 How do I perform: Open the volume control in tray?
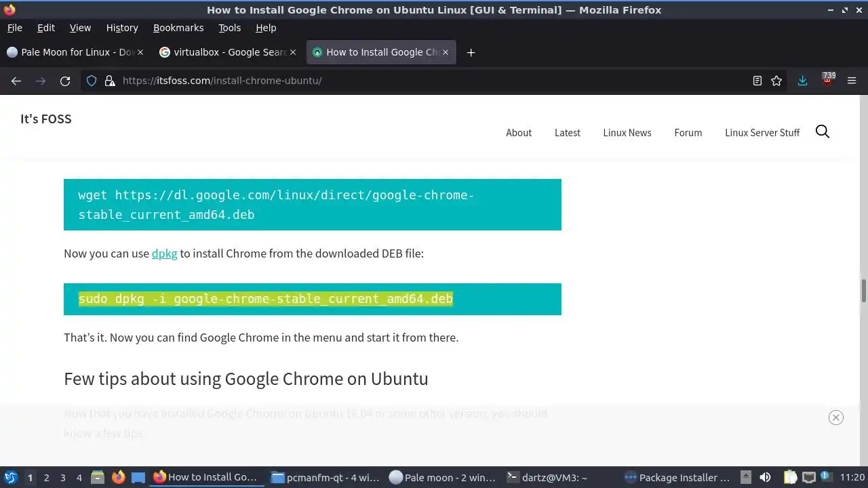(x=765, y=477)
